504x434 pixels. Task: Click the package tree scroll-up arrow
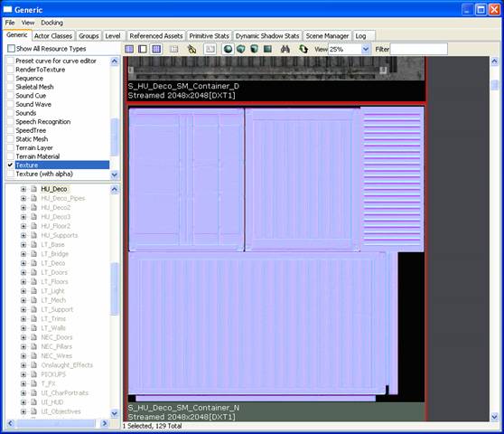pos(115,189)
